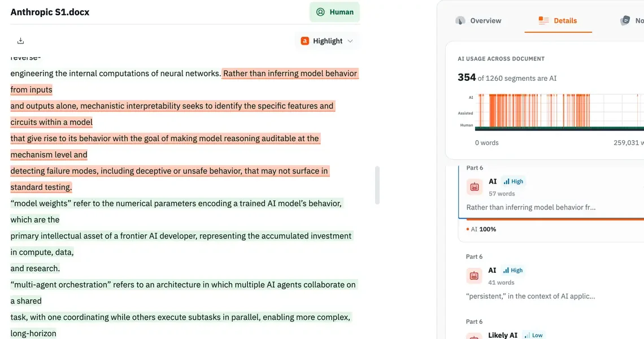Select the Details tab
Screen dimensions: 644x339
(558, 20)
